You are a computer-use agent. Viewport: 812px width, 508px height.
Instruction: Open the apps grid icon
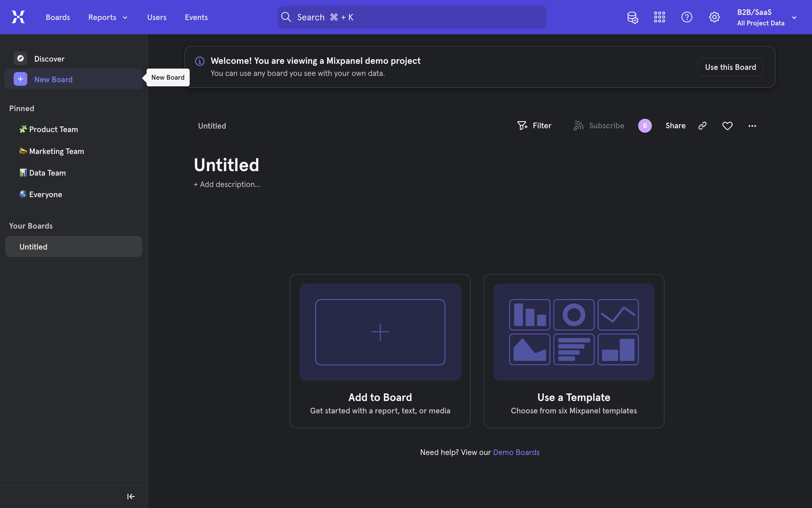coord(659,17)
